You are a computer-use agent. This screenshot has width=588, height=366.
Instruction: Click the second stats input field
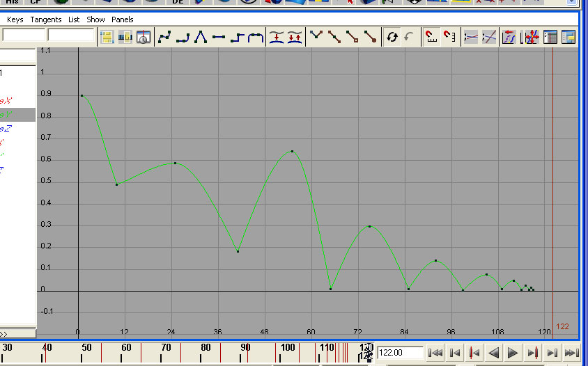pos(70,35)
